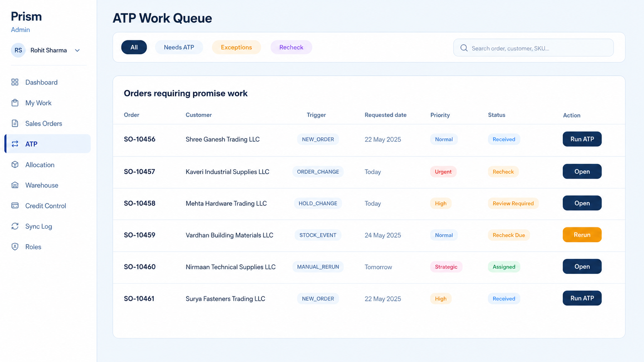This screenshot has width=644, height=362.
Task: Rerun ATP for SO-10459
Action: (582, 235)
